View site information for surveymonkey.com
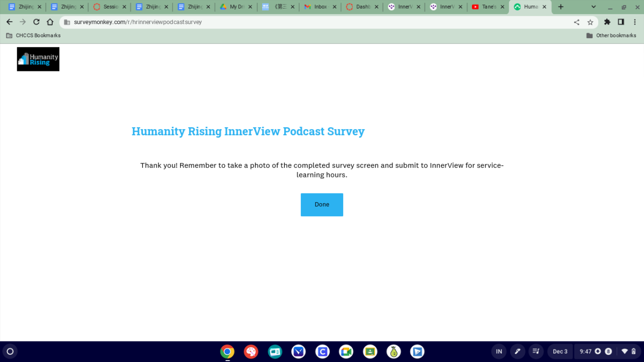644x362 pixels. pyautogui.click(x=67, y=22)
